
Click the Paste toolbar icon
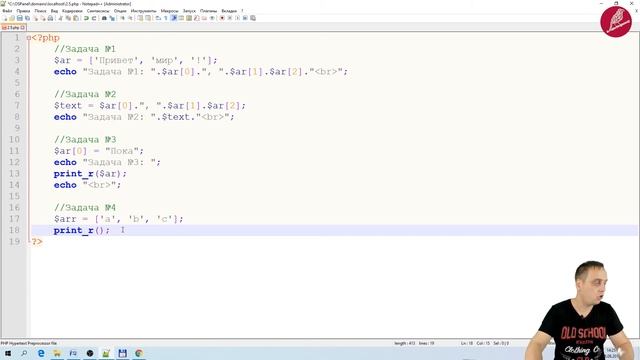[x=76, y=18]
